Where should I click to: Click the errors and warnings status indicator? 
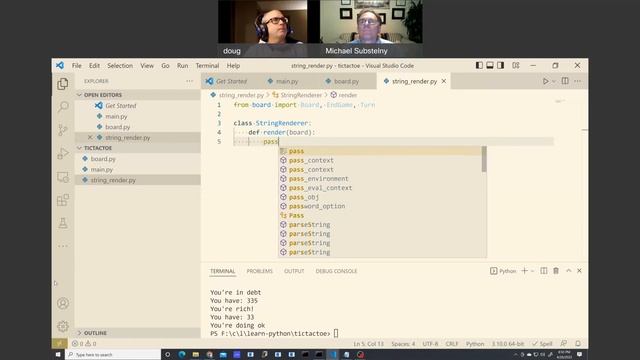tap(84, 343)
